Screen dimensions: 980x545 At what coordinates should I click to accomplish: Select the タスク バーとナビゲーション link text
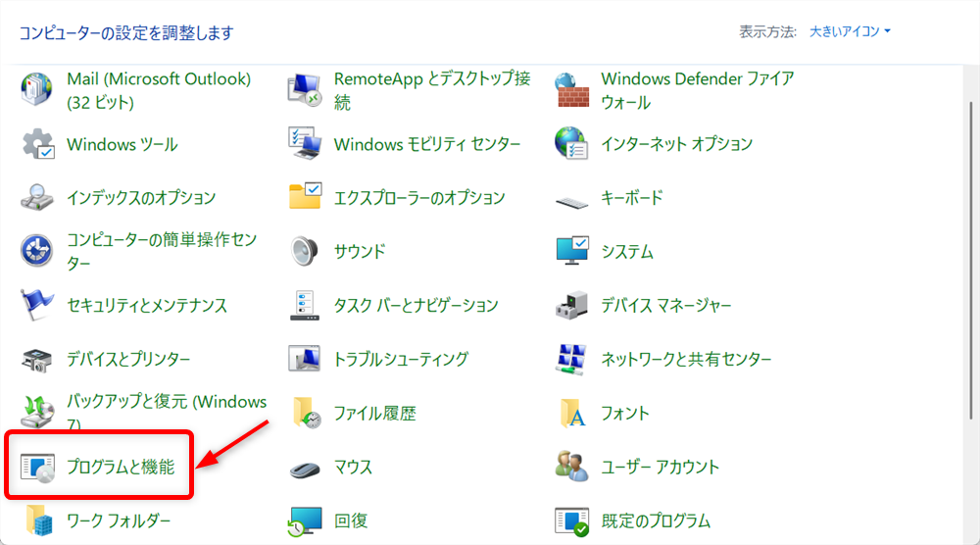(x=416, y=305)
